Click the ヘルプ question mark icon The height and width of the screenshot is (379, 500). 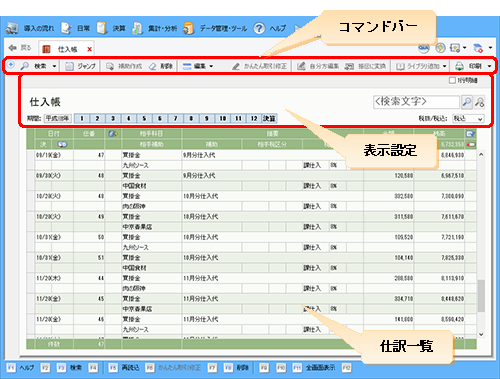(259, 28)
